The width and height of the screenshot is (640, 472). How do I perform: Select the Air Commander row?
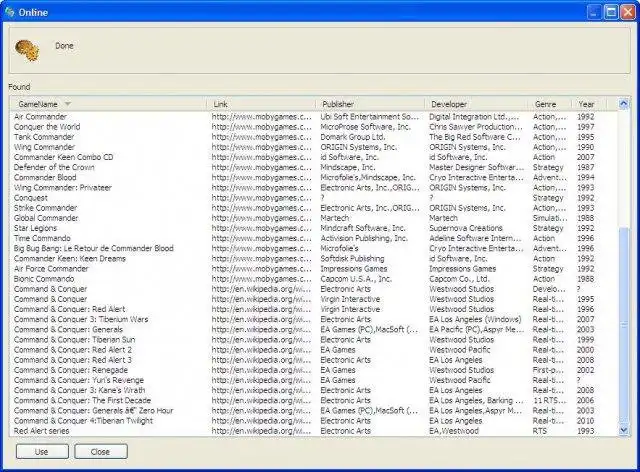pyautogui.click(x=313, y=117)
